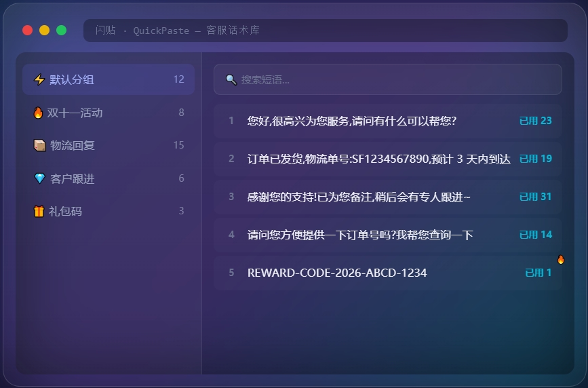Screen dimensions: 588x388
Task: Click shortcut number 4 of order-number phrase
Action: coord(231,235)
